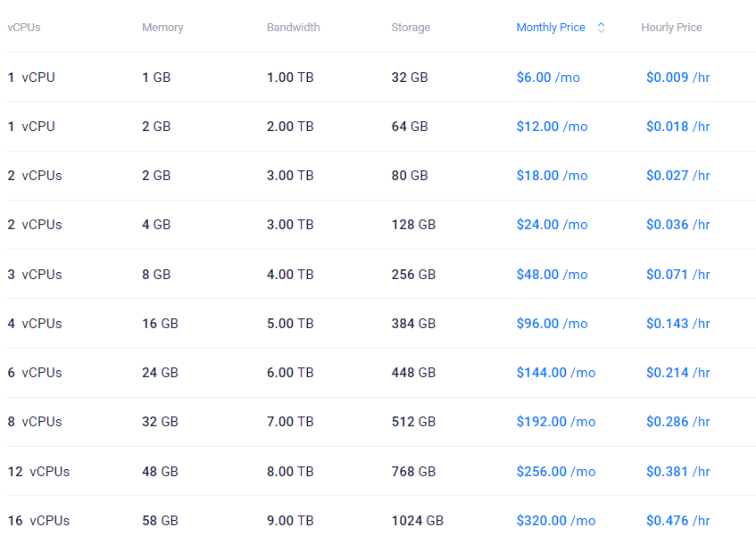Click the 32 GB storage cell
The height and width of the screenshot is (544, 756).
pos(410,78)
